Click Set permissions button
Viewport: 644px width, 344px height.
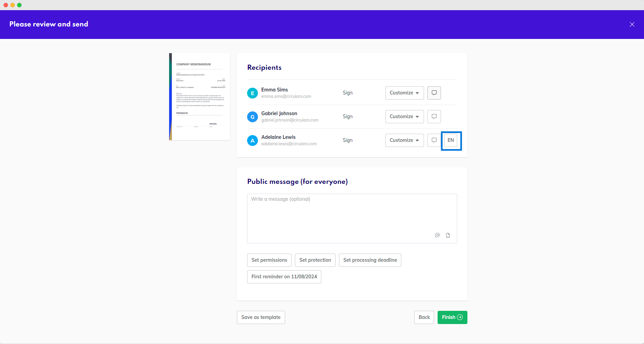pos(269,260)
